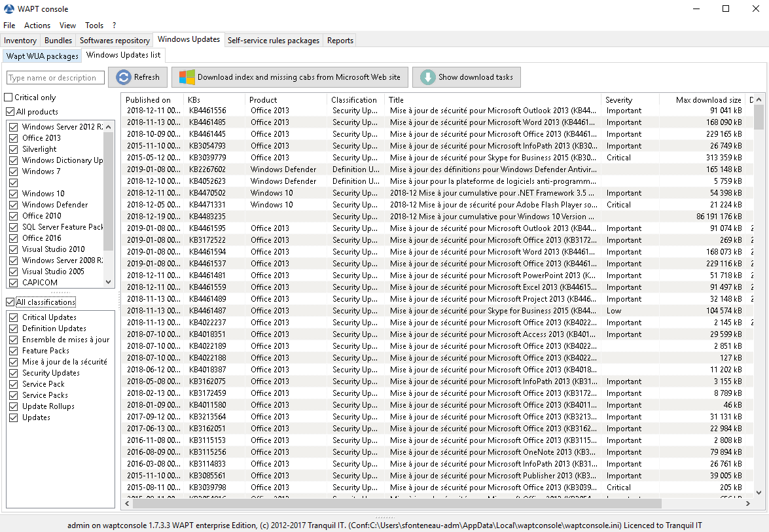Toggle the All products checkbox
The height and width of the screenshot is (532, 769).
click(10, 112)
